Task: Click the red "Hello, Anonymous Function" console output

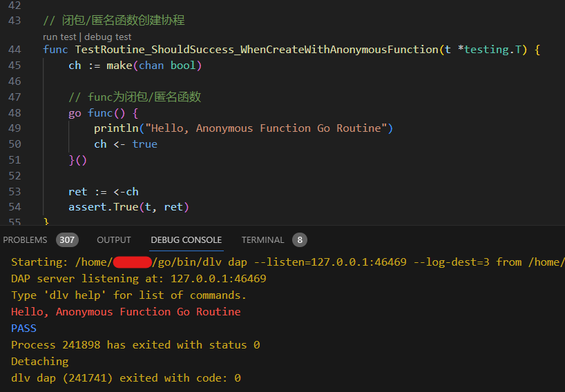Action: (126, 312)
